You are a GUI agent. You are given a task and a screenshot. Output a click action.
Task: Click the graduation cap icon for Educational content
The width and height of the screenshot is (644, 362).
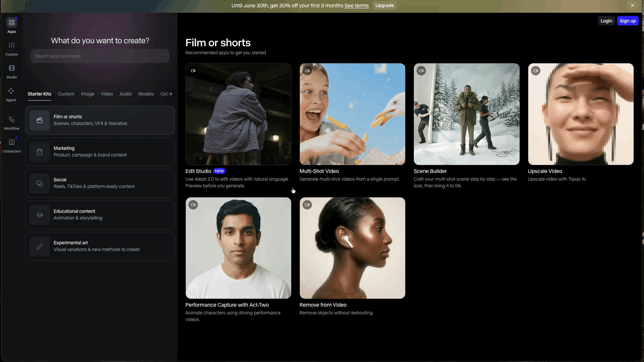click(40, 215)
